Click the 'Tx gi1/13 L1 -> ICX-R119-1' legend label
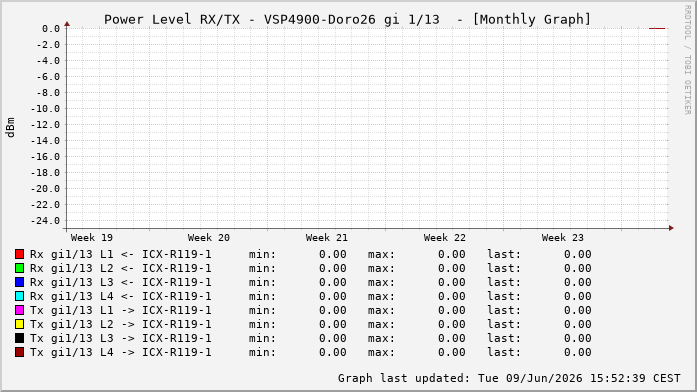697x392 pixels. [x=120, y=310]
